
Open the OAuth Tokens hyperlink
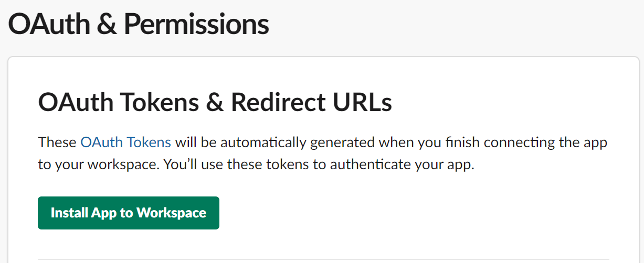(125, 143)
